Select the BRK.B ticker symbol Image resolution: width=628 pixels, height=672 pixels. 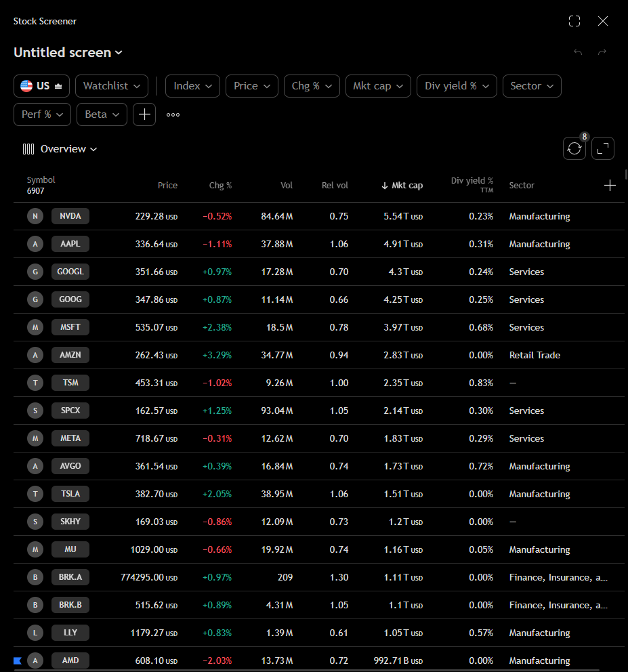(x=70, y=605)
